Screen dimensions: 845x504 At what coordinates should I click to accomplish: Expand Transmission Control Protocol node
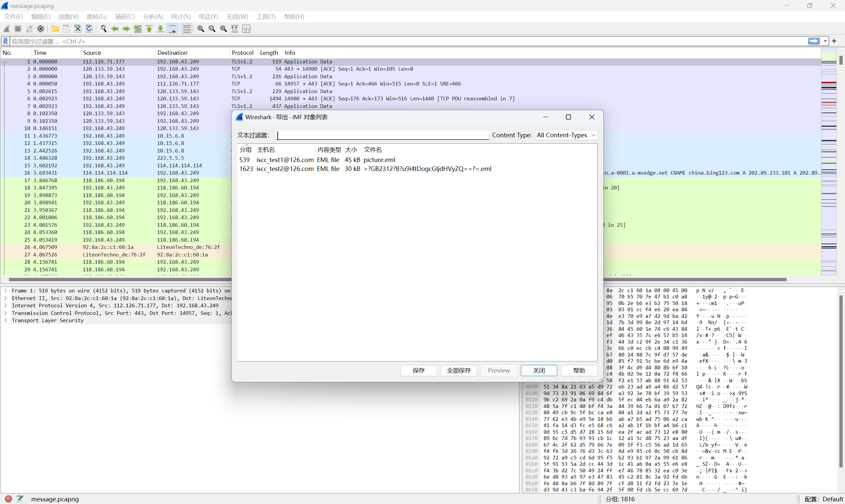pos(6,313)
